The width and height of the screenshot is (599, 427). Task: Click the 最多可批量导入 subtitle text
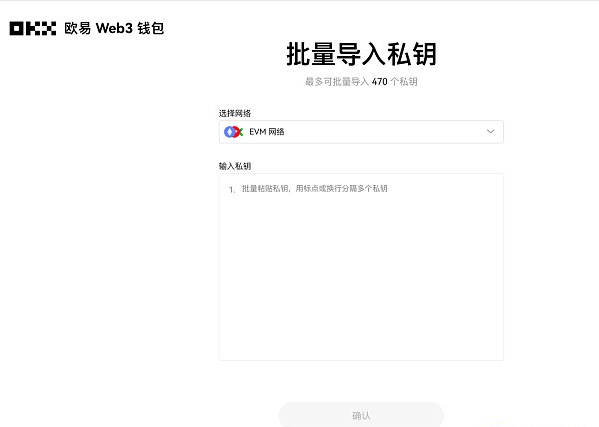coord(337,82)
